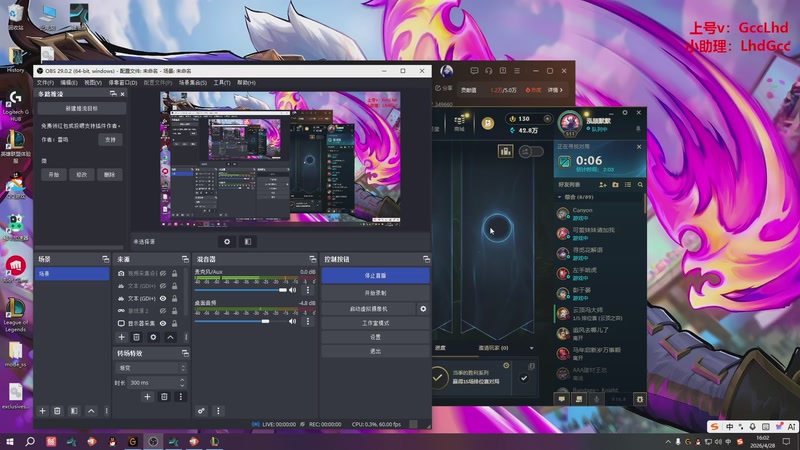Click the 支持 button next to author name
Screen dimensions: 800x450
pyautogui.click(x=110, y=139)
